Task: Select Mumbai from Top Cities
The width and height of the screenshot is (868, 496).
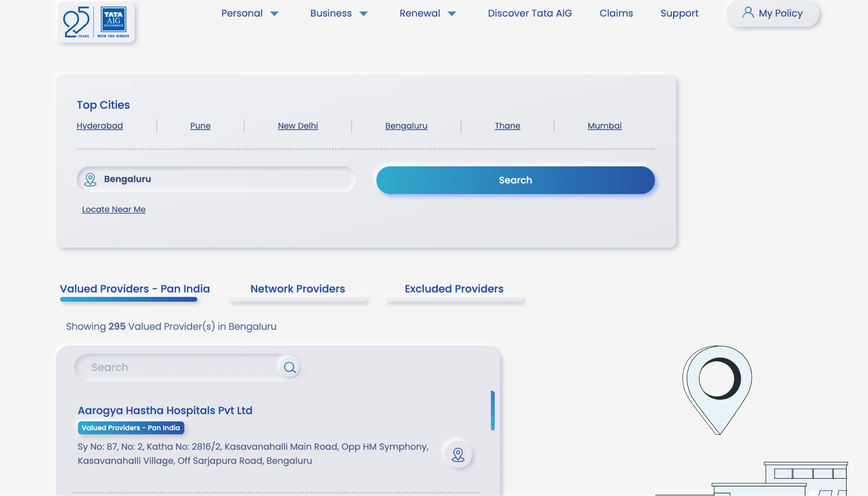Action: (605, 126)
